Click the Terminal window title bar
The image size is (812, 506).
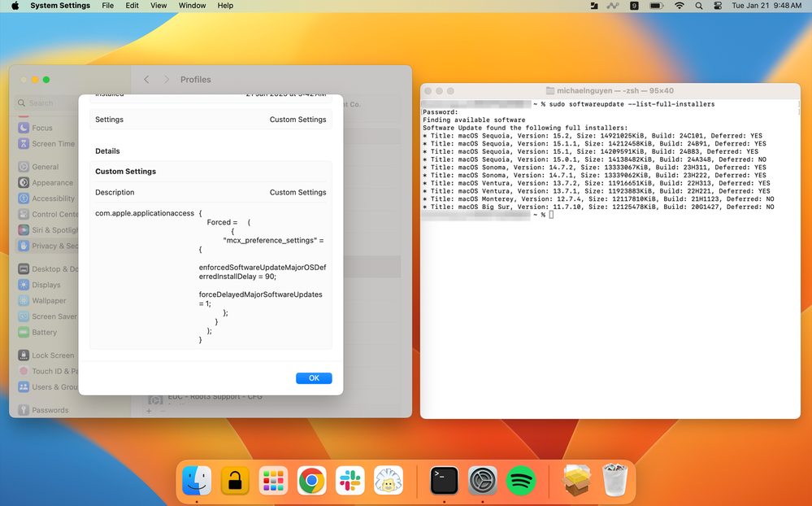pyautogui.click(x=610, y=91)
